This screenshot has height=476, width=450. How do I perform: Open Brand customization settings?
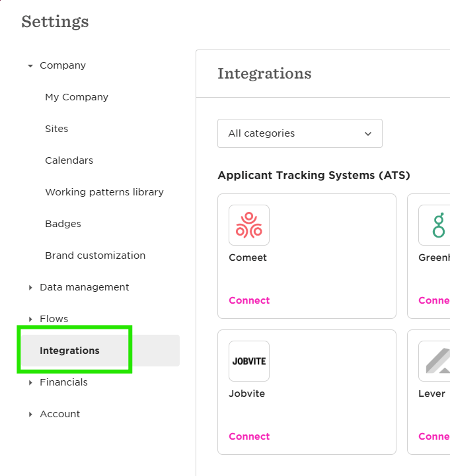[x=95, y=255]
